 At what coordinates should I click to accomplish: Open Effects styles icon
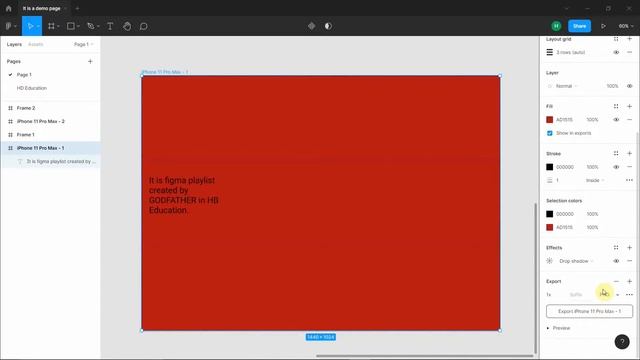pos(616,247)
